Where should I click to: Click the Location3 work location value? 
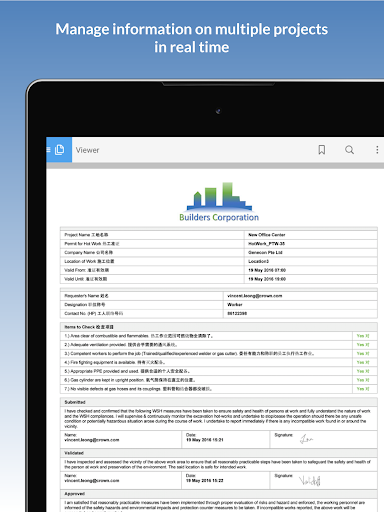[259, 261]
